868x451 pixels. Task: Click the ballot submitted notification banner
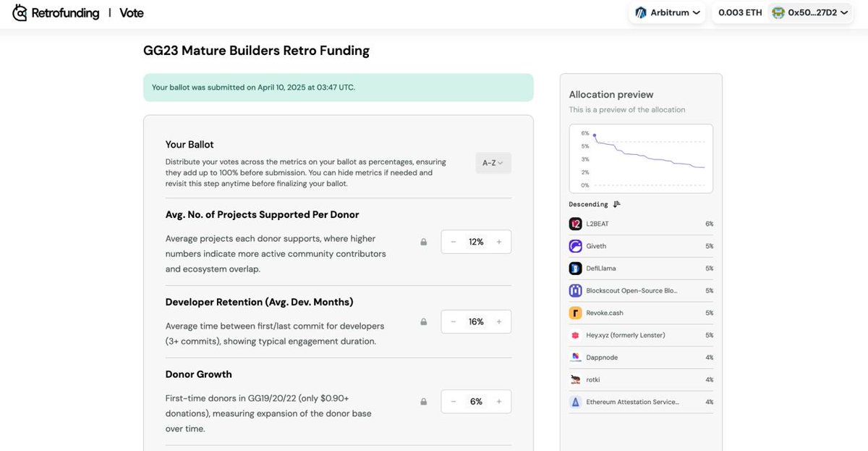pyautogui.click(x=339, y=88)
